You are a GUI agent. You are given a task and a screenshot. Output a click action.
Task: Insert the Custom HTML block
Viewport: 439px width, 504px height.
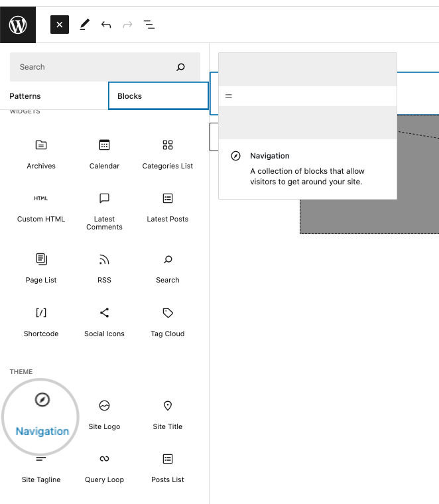[x=41, y=208]
